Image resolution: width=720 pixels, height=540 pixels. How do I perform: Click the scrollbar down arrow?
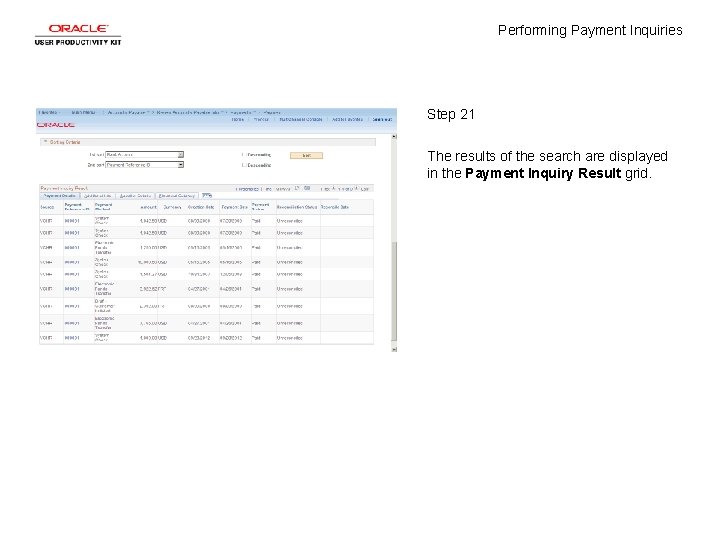click(394, 349)
